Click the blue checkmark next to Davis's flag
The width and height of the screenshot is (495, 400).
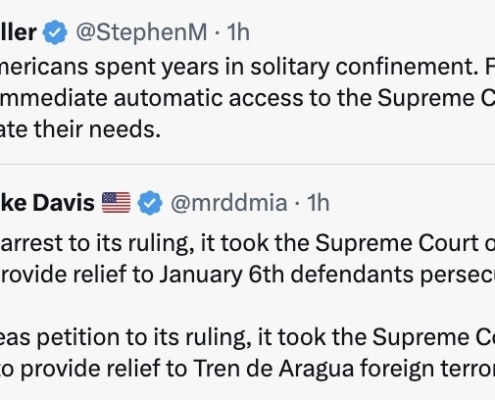pyautogui.click(x=150, y=203)
